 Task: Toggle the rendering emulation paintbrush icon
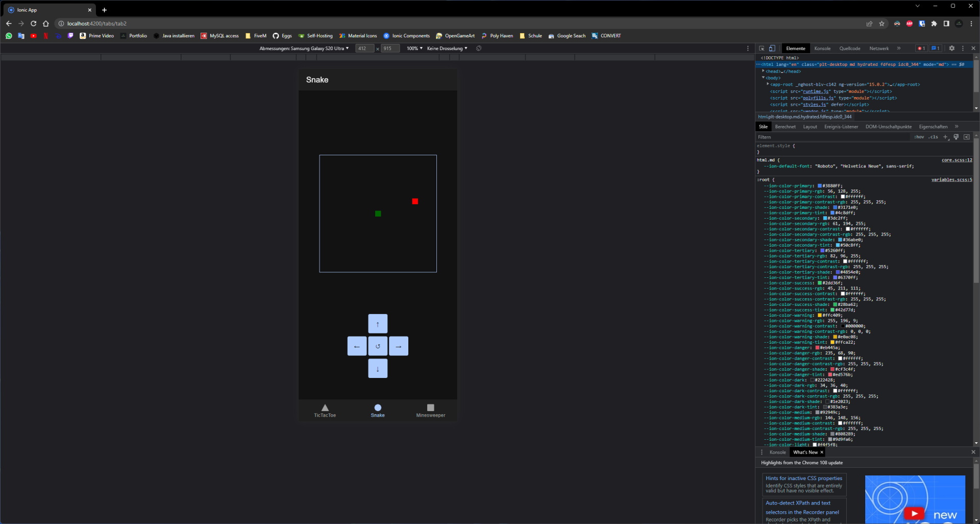click(x=956, y=137)
